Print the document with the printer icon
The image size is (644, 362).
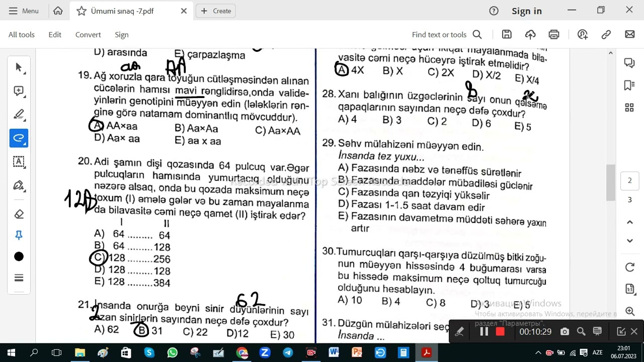point(554,34)
